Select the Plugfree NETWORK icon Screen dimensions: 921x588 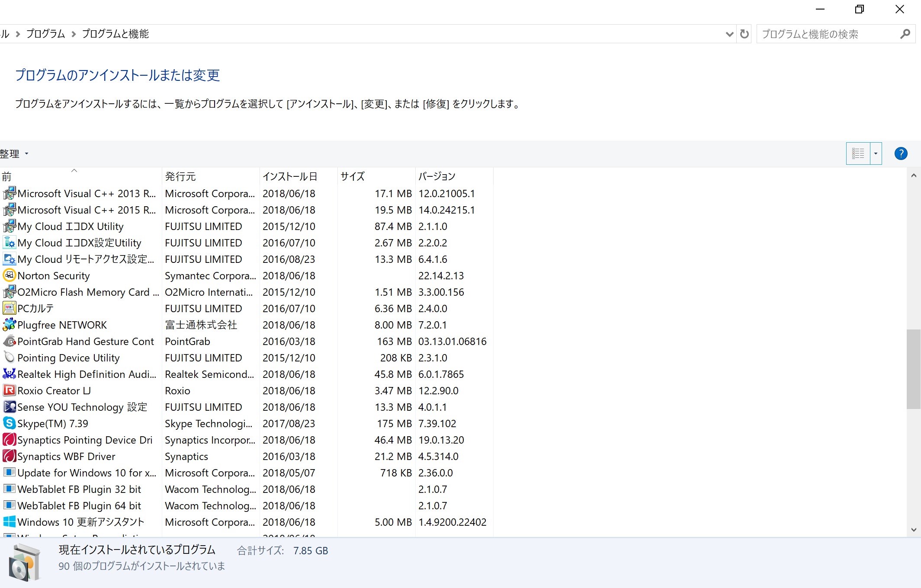9,325
